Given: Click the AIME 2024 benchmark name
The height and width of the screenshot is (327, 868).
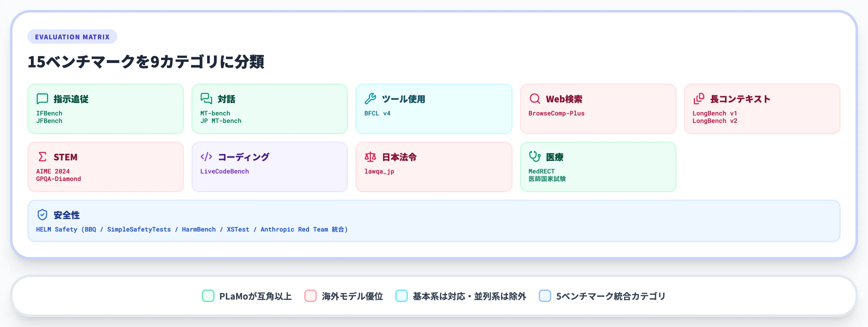Looking at the screenshot, I should 53,171.
